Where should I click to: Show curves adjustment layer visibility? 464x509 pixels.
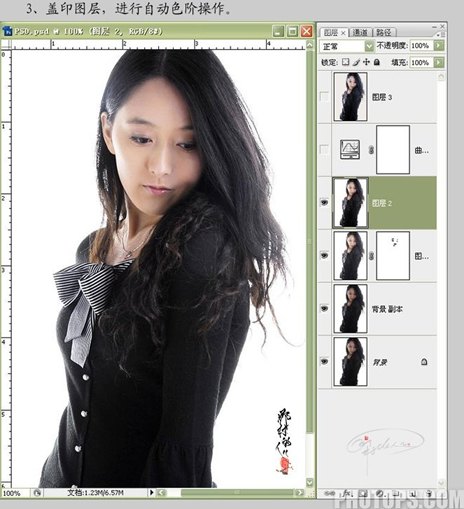coord(324,149)
